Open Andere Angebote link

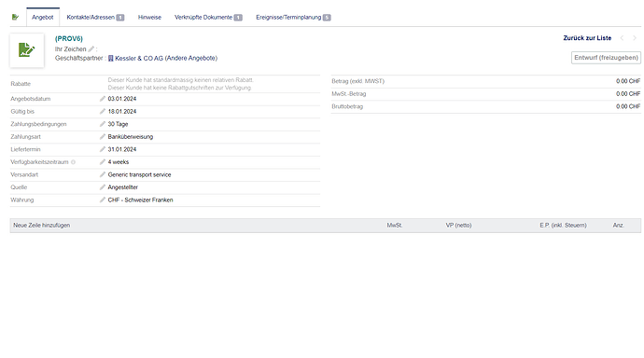coord(191,58)
